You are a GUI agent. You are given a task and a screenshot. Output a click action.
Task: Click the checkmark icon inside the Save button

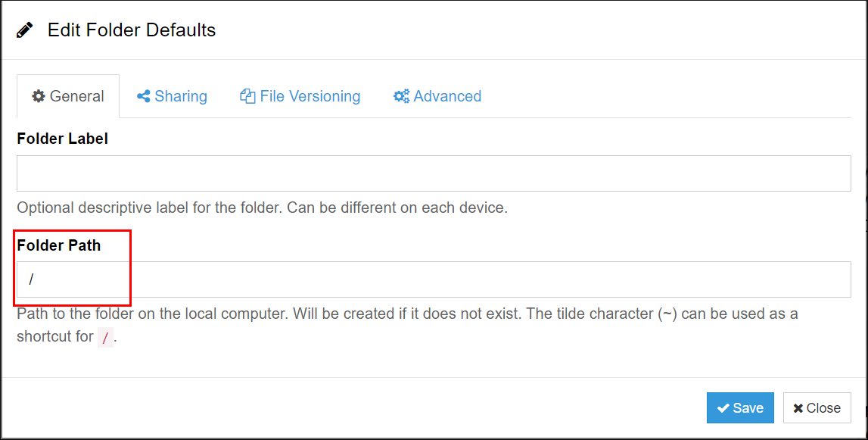724,407
